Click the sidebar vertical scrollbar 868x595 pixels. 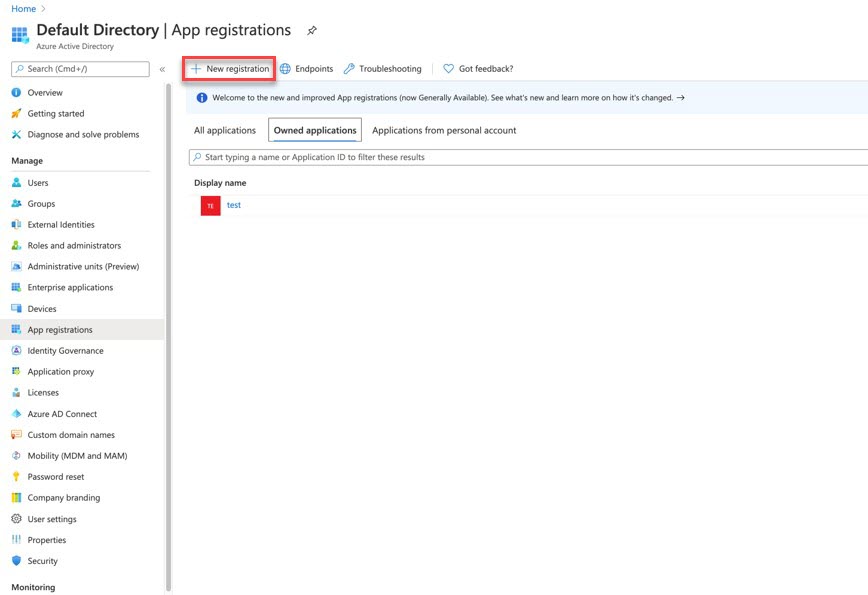coord(168,338)
